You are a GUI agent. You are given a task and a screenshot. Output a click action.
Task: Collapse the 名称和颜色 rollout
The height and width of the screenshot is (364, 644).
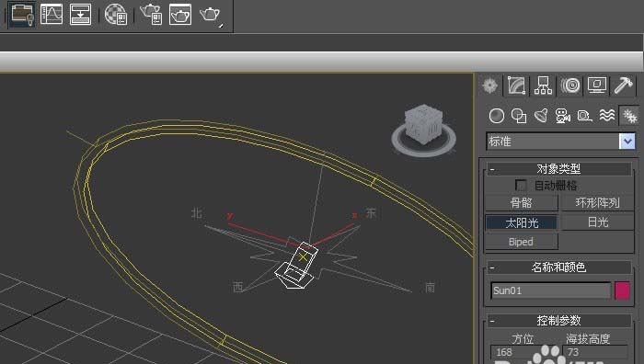pyautogui.click(x=559, y=267)
